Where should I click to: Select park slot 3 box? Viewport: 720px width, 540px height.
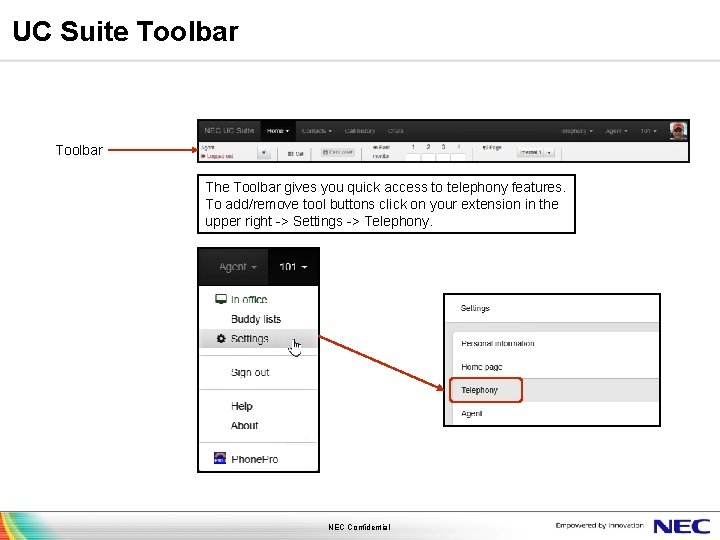coord(443,157)
